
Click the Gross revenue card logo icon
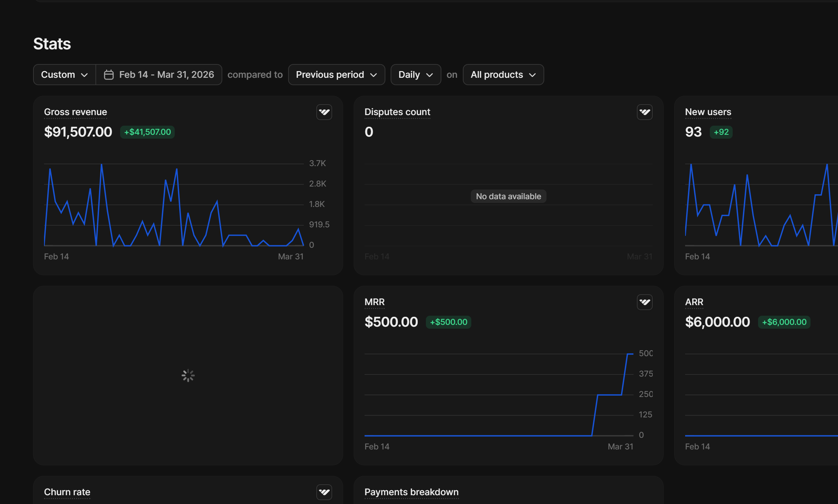[324, 112]
